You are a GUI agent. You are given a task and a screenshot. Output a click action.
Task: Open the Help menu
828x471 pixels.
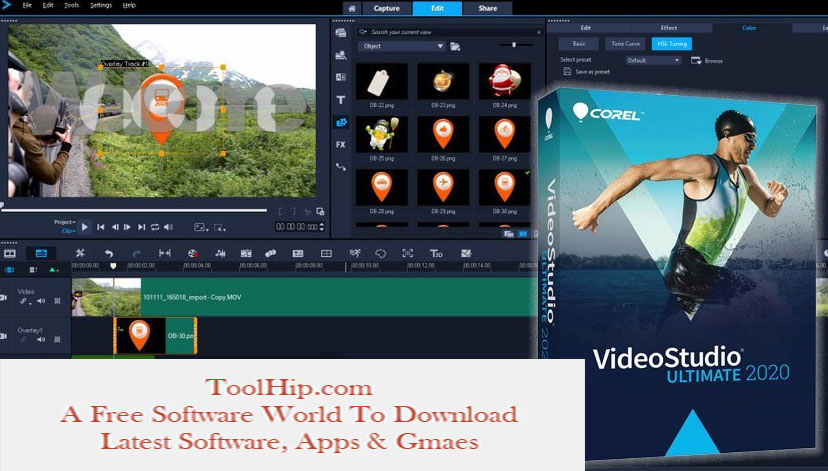click(129, 5)
